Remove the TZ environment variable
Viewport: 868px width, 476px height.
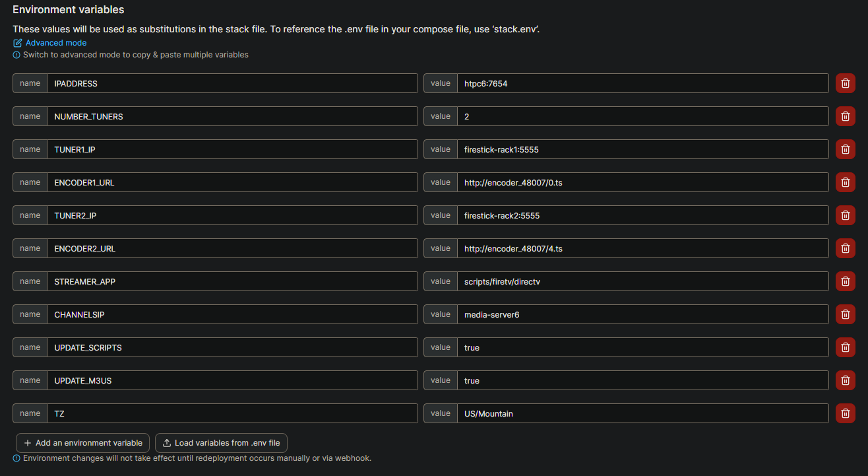pos(845,413)
